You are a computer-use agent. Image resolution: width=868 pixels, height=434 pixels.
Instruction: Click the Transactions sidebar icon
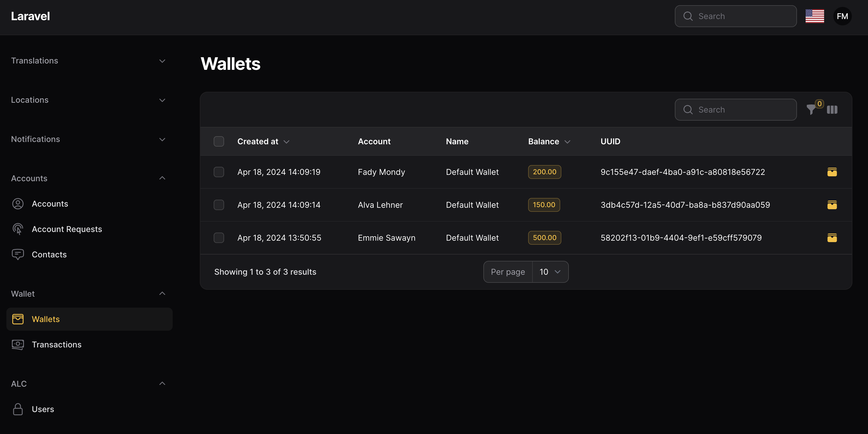(18, 344)
